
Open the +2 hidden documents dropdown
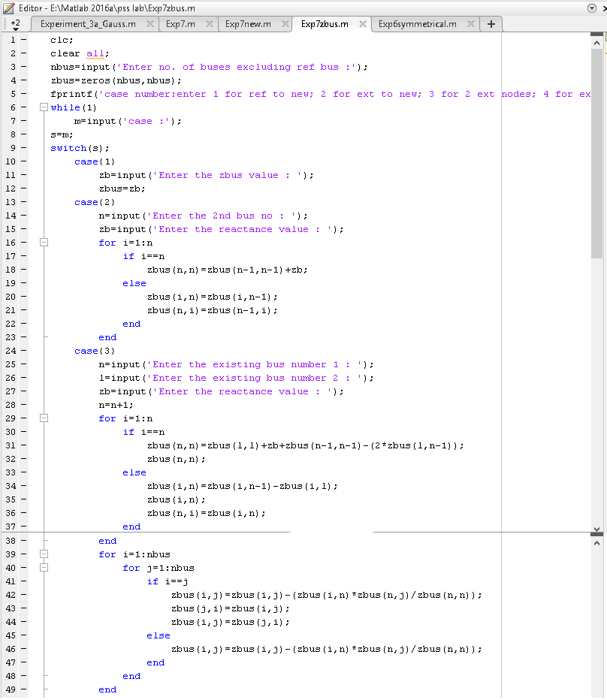click(x=16, y=23)
